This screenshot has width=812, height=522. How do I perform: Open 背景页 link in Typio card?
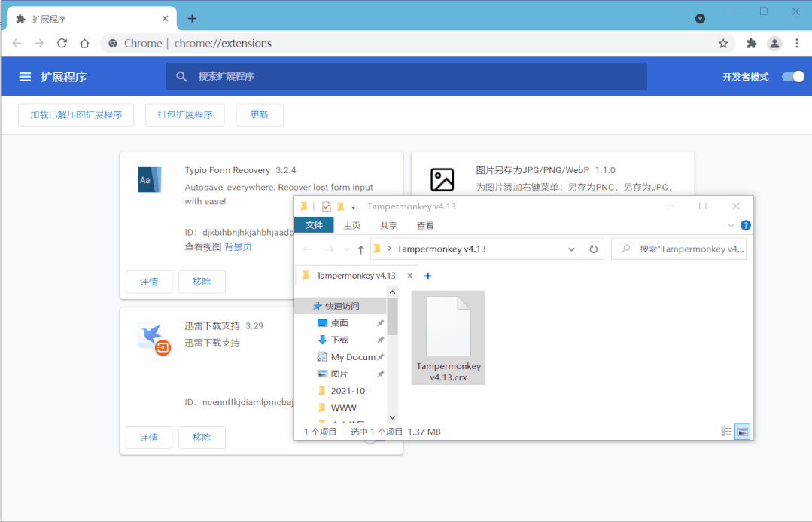[x=239, y=247]
